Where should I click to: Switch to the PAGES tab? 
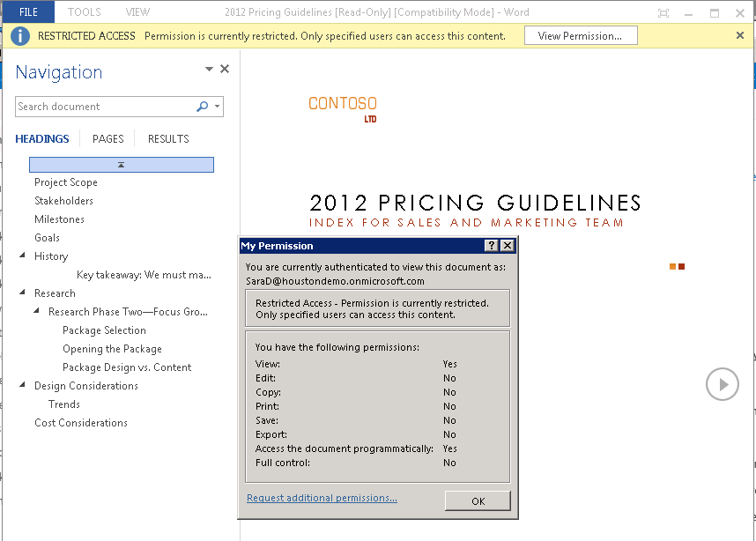(108, 139)
